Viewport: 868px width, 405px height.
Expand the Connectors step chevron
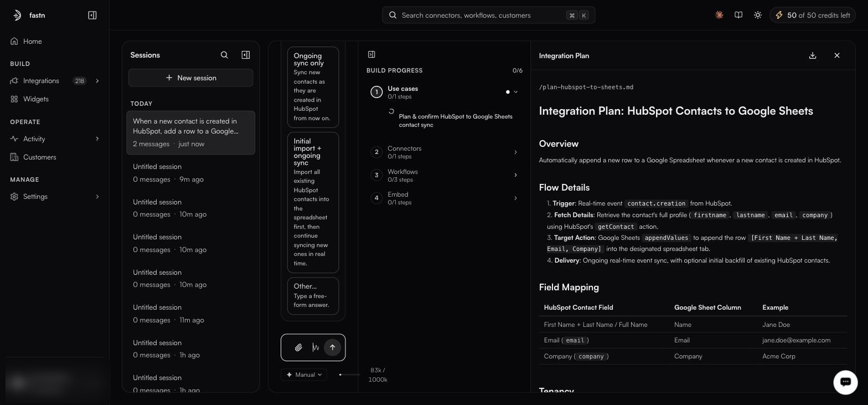(x=515, y=152)
